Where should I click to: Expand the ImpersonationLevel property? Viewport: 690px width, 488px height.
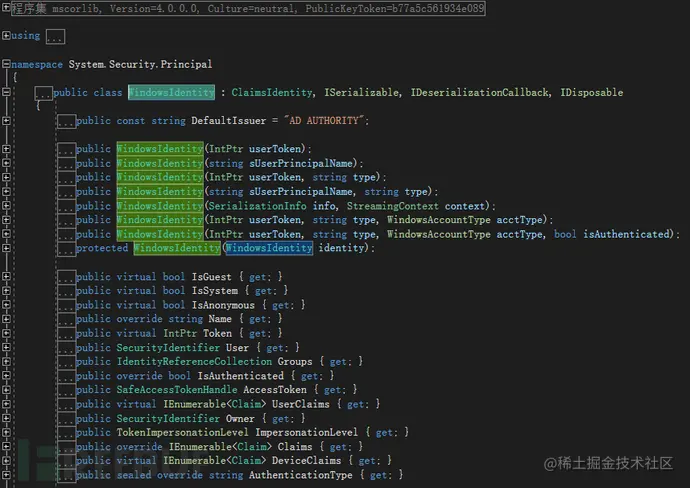(6, 432)
